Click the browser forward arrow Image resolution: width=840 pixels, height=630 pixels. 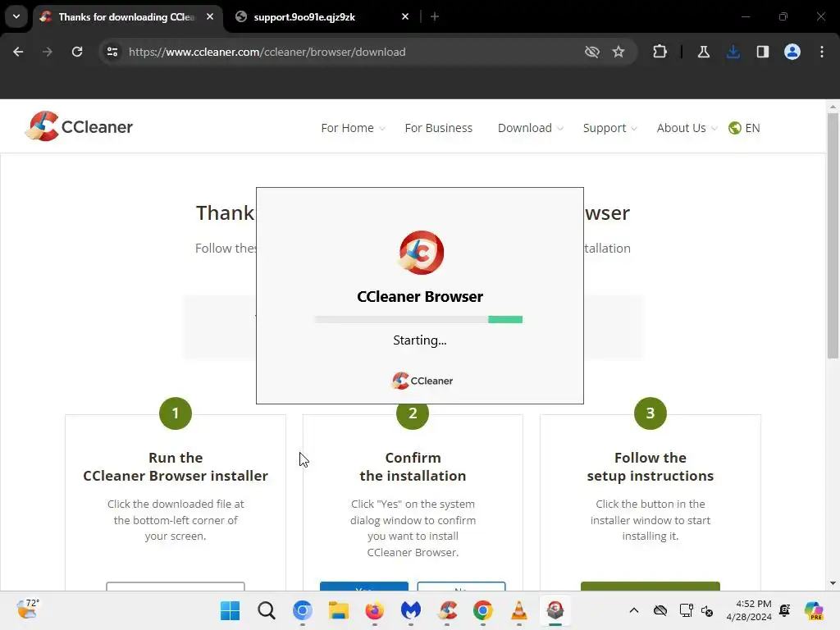click(x=47, y=52)
